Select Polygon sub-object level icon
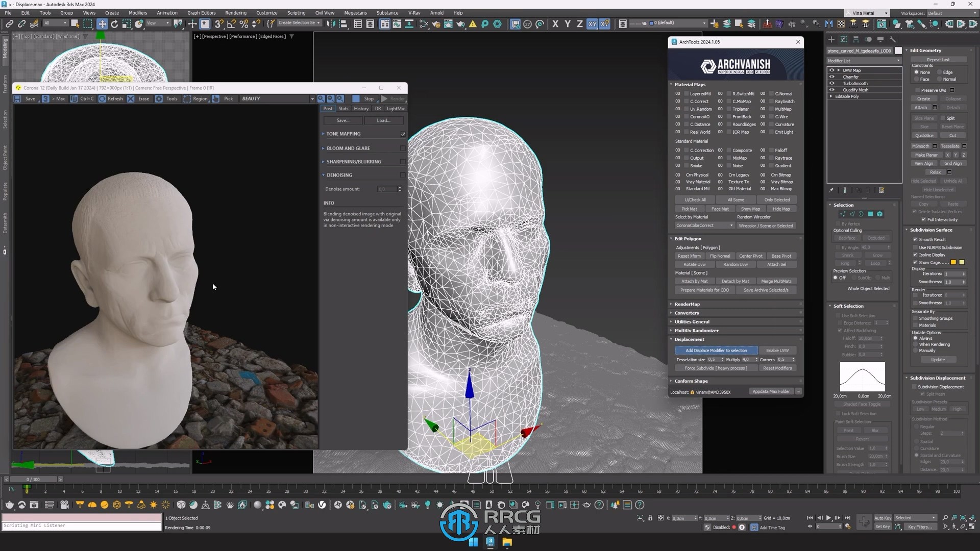Viewport: 980px width, 551px height. pos(871,214)
